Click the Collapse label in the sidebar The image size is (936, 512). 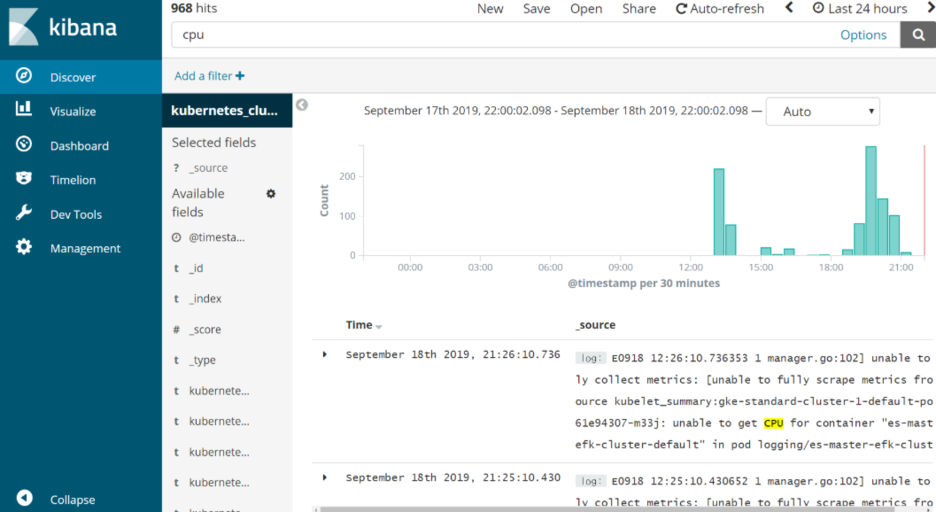72,499
